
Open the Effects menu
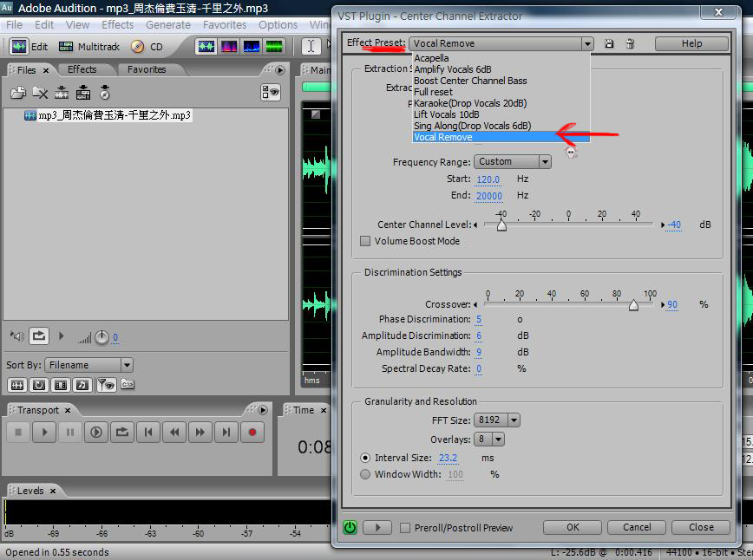117,25
